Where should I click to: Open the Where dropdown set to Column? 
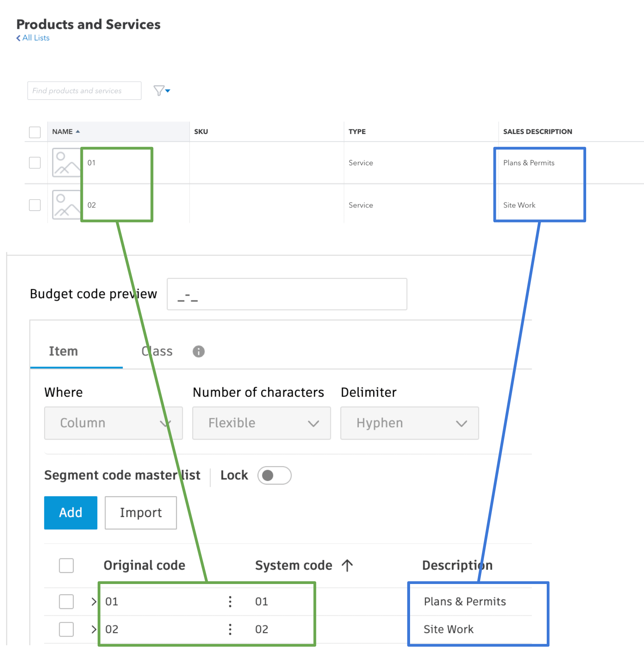pyautogui.click(x=113, y=423)
